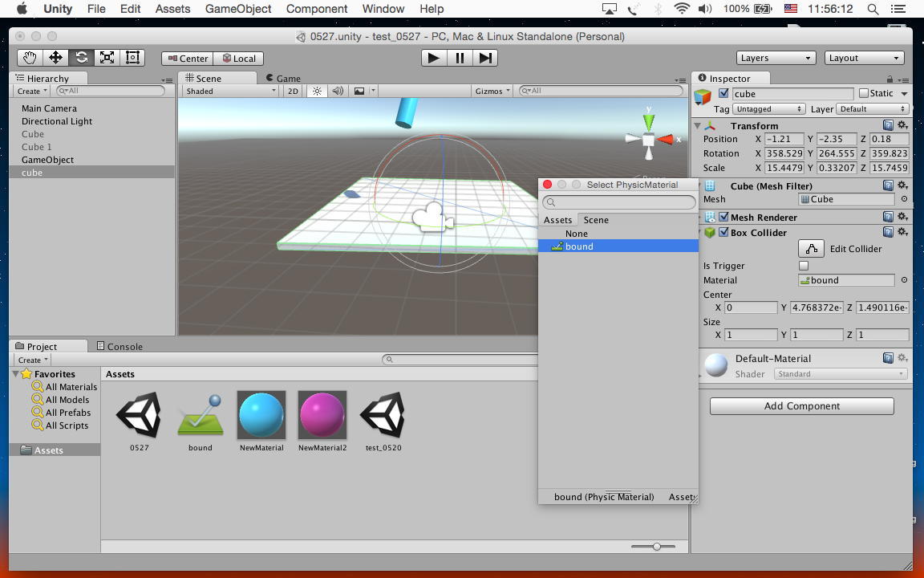The height and width of the screenshot is (578, 924).
Task: Select the Move tool
Action: [55, 58]
